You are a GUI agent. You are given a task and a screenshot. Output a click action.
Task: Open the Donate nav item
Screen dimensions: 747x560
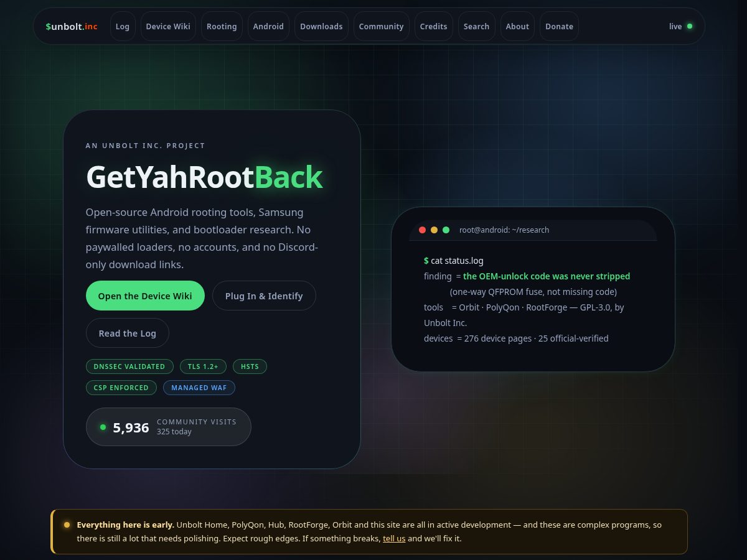559,26
